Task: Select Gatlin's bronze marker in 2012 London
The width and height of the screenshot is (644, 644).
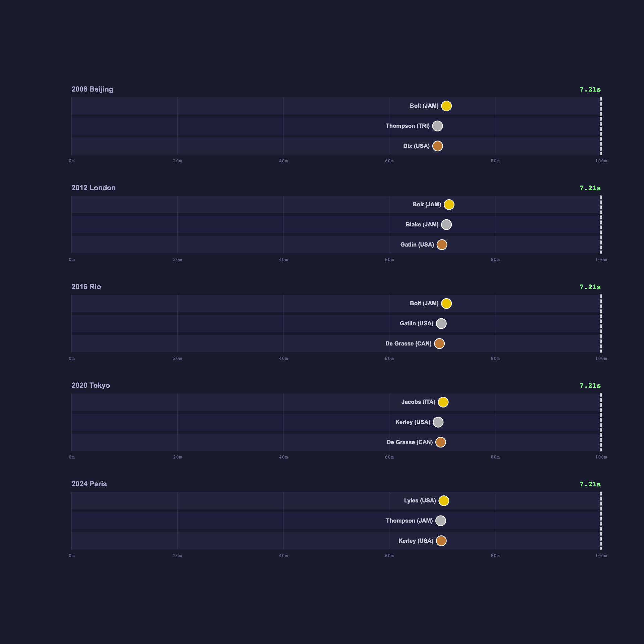Action: [442, 245]
